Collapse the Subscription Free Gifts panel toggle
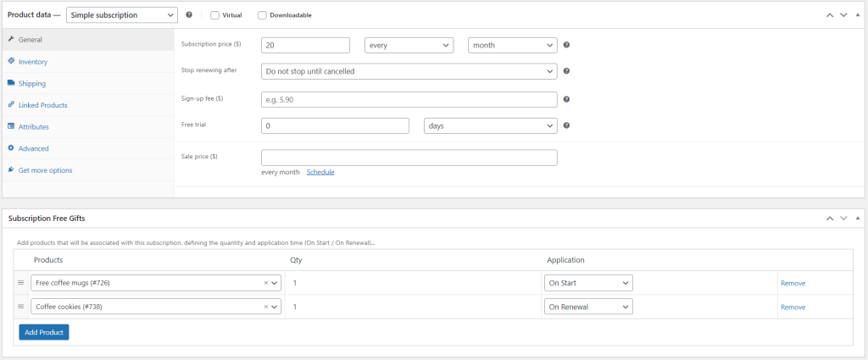 (858, 218)
